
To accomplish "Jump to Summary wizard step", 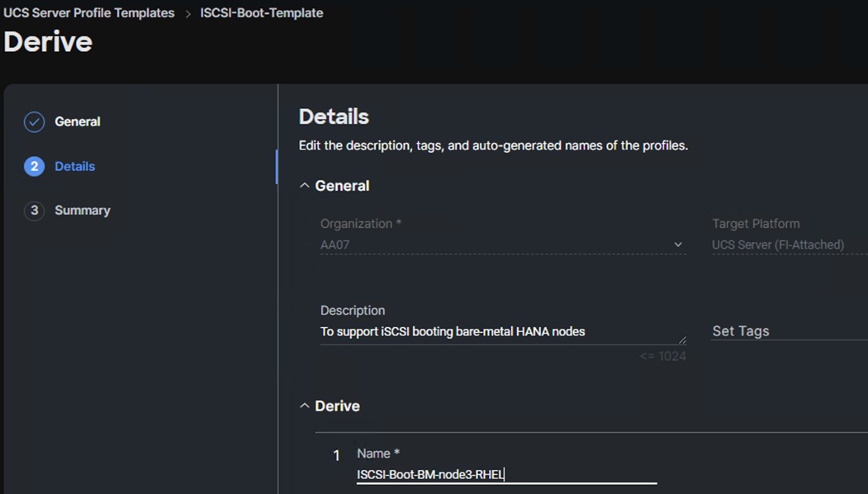I will pos(83,211).
